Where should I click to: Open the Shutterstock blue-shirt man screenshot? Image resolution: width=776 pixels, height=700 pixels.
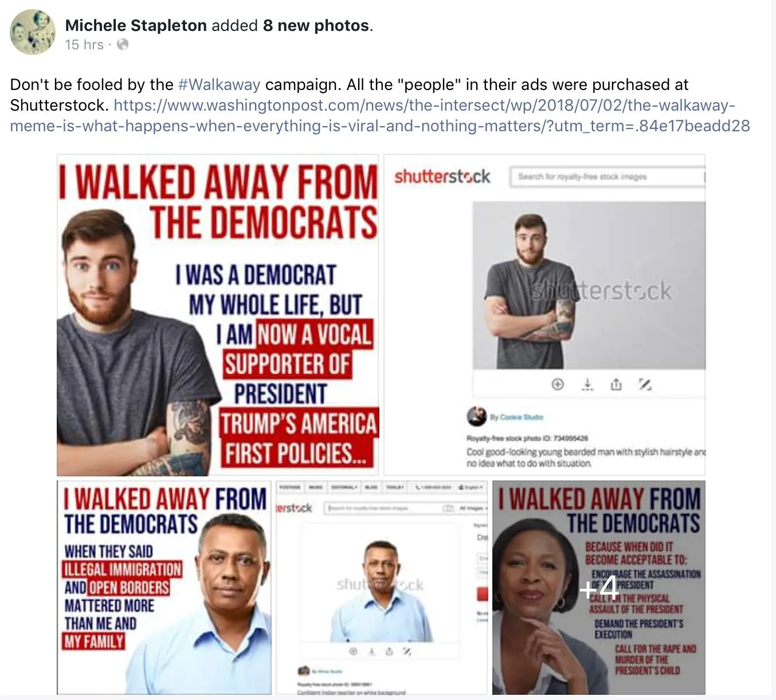click(x=382, y=588)
